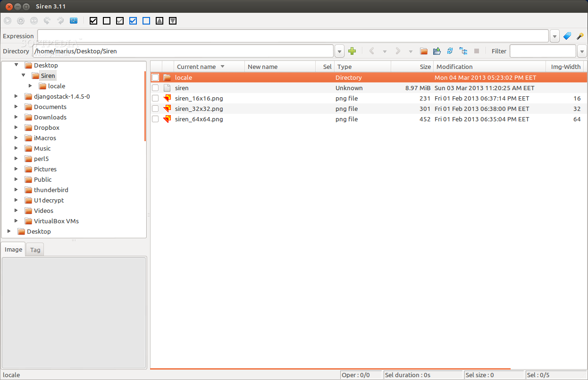Open the blue sliders options icon
Image resolution: width=588 pixels, height=380 pixels.
[x=74, y=21]
